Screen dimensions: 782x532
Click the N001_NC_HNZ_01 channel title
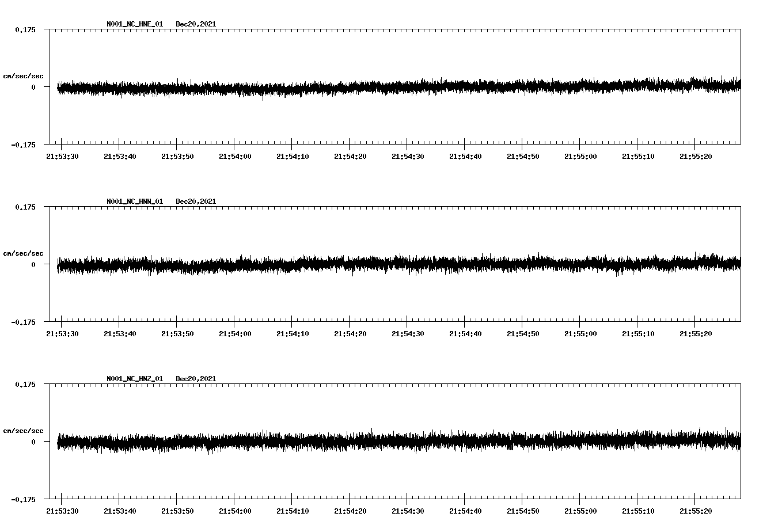tap(135, 379)
